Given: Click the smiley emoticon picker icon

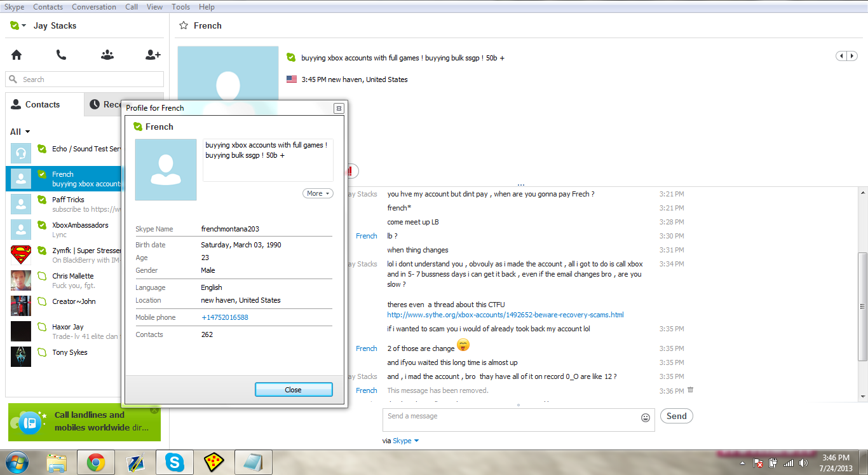Looking at the screenshot, I should coord(646,418).
